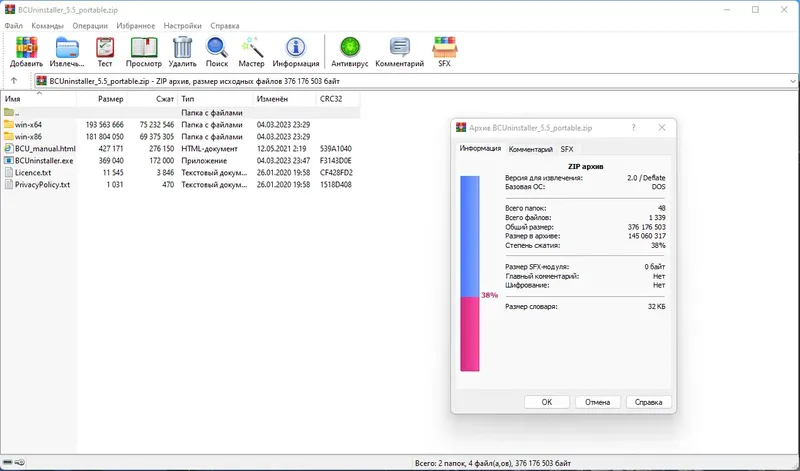Launch the Мастер wizard icon
This screenshot has height=471, width=800.
[x=252, y=52]
